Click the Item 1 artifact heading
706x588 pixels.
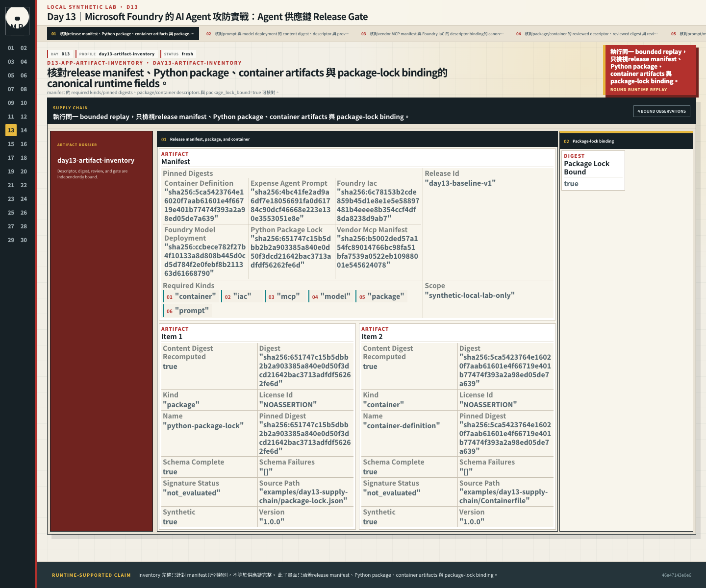tap(172, 337)
